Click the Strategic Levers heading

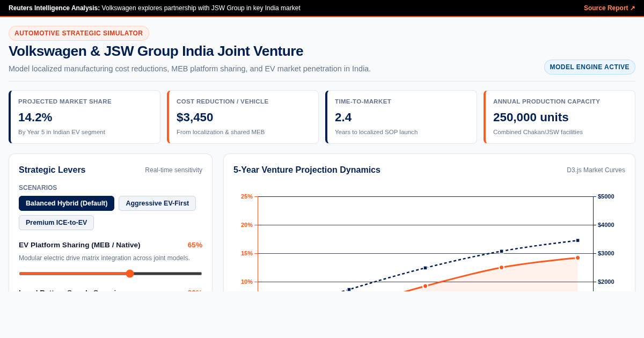click(x=52, y=170)
